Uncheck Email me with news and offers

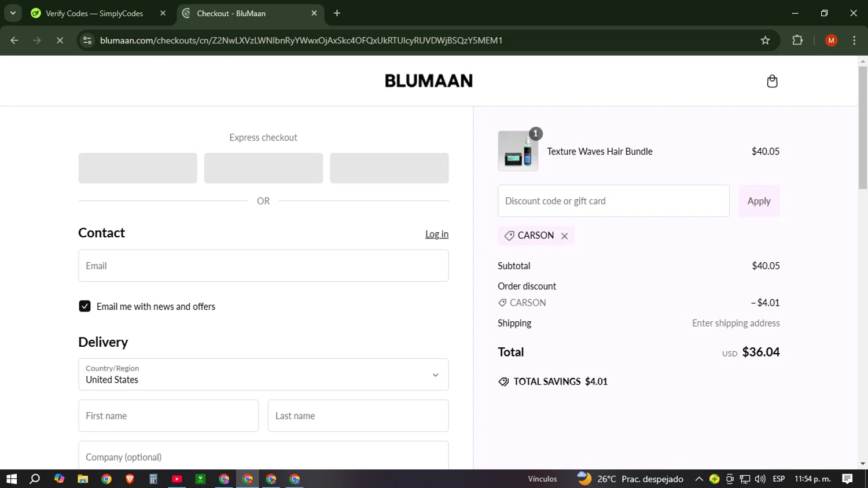pos(84,306)
